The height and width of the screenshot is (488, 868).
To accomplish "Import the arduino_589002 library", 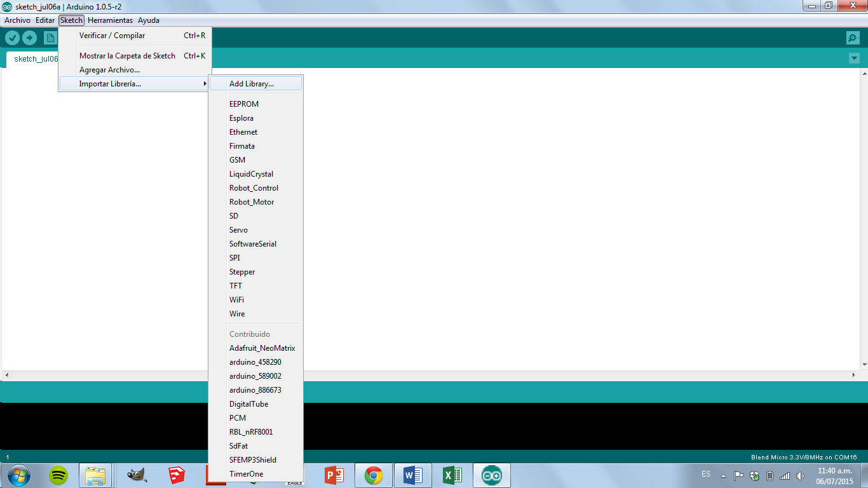I will pyautogui.click(x=256, y=376).
